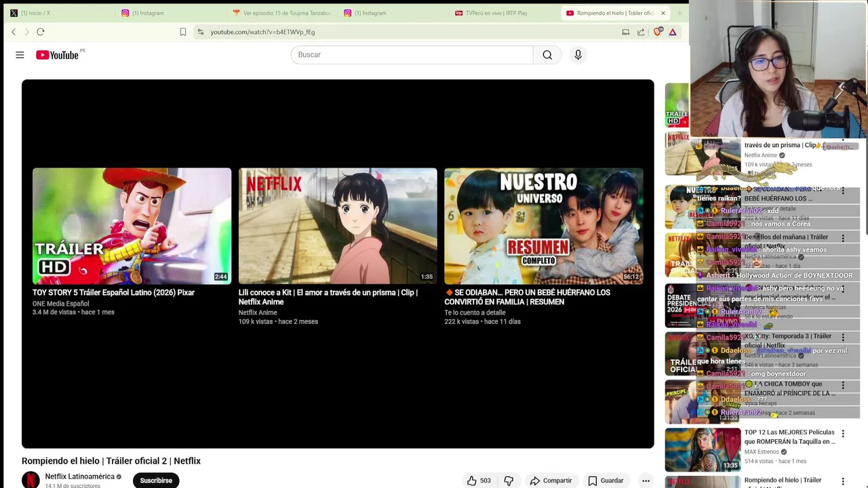The image size is (868, 488).
Task: Click 222 k vistas hace 11 días text
Action: pyautogui.click(x=482, y=322)
